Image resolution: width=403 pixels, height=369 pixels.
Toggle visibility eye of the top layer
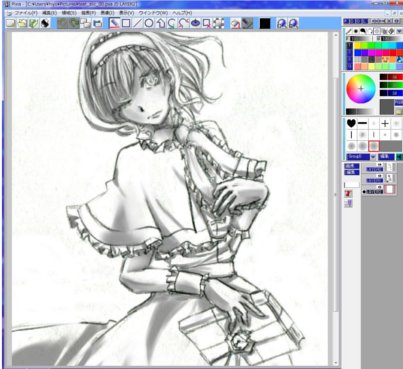tap(379, 165)
